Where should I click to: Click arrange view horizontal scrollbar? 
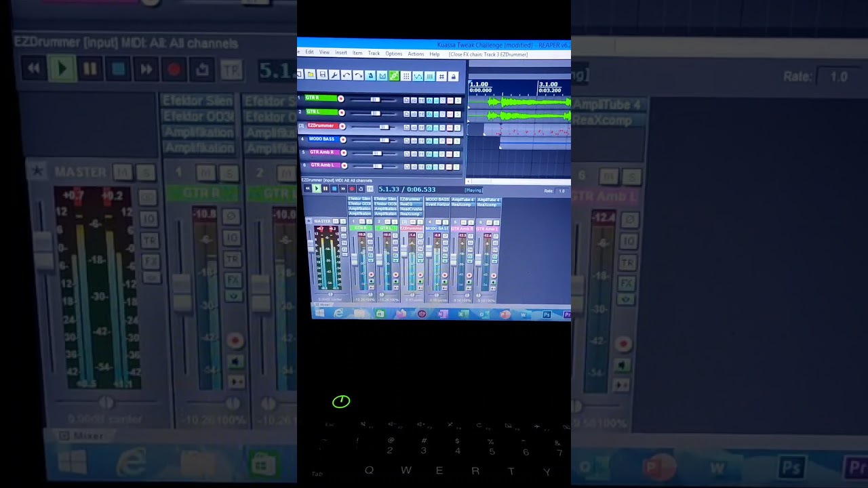pyautogui.click(x=519, y=181)
